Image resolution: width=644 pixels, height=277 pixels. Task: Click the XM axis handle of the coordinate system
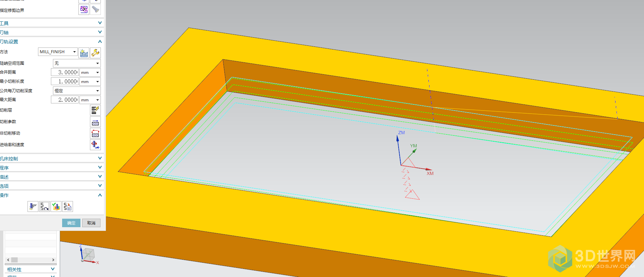pos(429,169)
